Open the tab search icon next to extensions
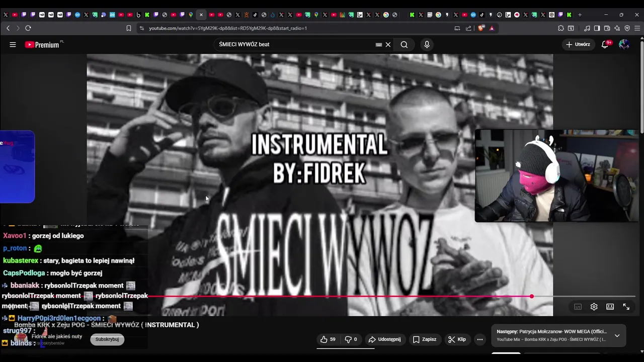 pos(571,28)
